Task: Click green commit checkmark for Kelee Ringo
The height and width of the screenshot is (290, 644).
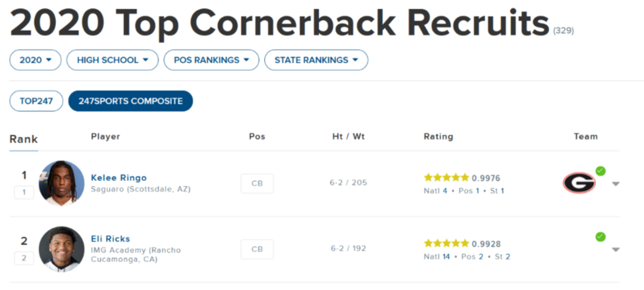Action: pos(601,171)
